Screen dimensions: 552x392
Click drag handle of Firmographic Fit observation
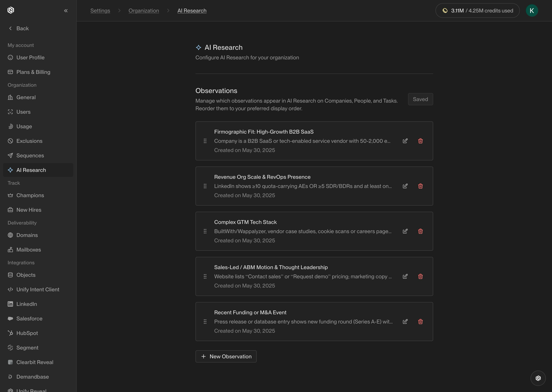205,141
